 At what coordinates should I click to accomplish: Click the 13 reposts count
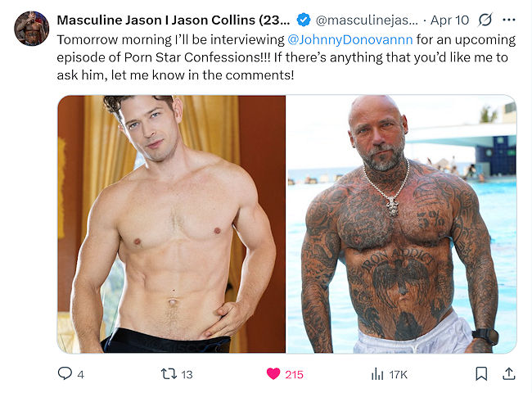click(x=187, y=375)
